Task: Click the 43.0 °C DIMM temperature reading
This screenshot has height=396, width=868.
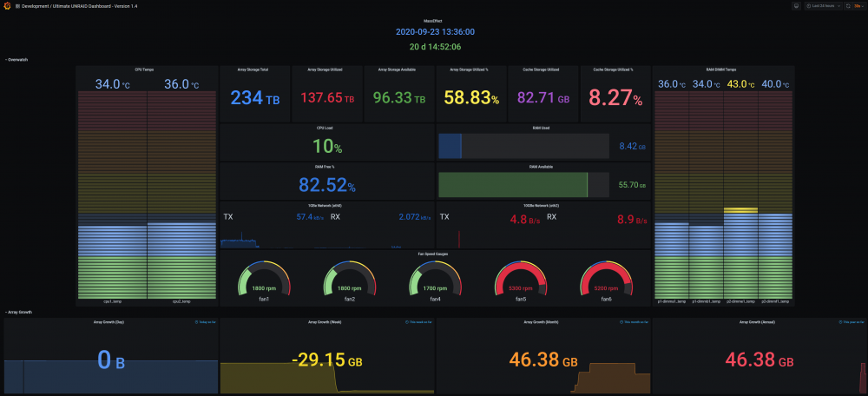Action: coord(740,84)
